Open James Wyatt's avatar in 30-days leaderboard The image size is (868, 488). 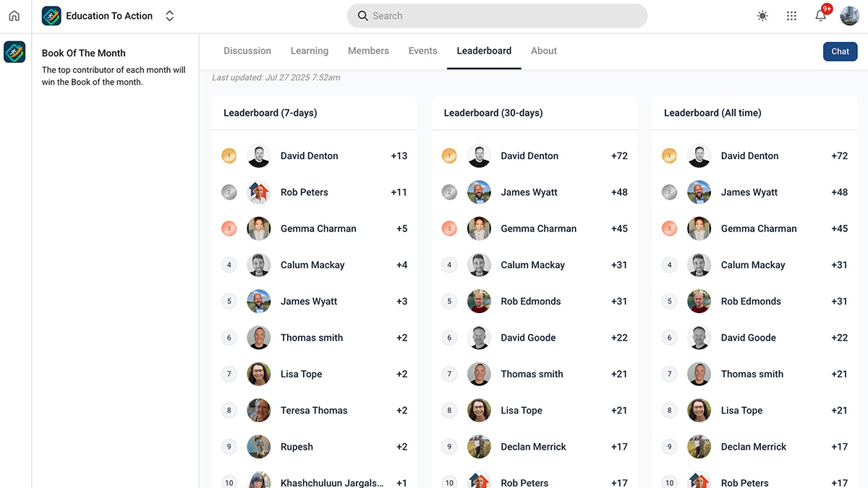coord(479,192)
